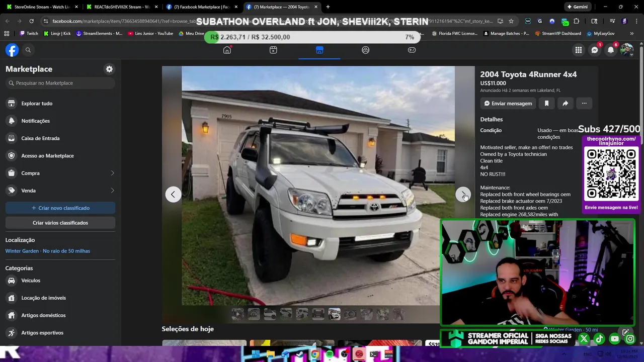Open StreamElements bookmark

(99, 34)
